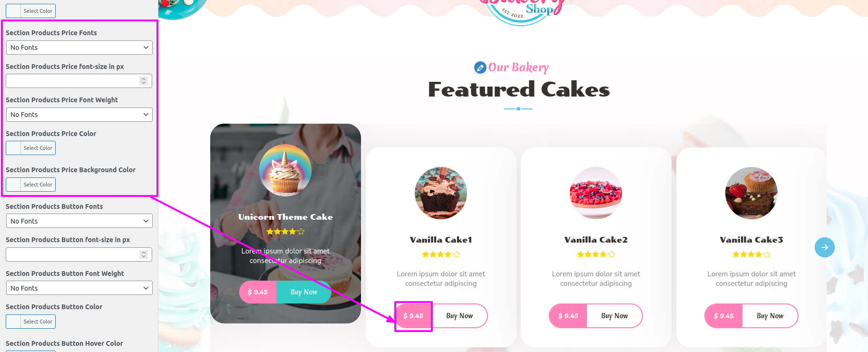Select Color for Section Products Button Color
This screenshot has height=352, width=868.
pos(30,322)
